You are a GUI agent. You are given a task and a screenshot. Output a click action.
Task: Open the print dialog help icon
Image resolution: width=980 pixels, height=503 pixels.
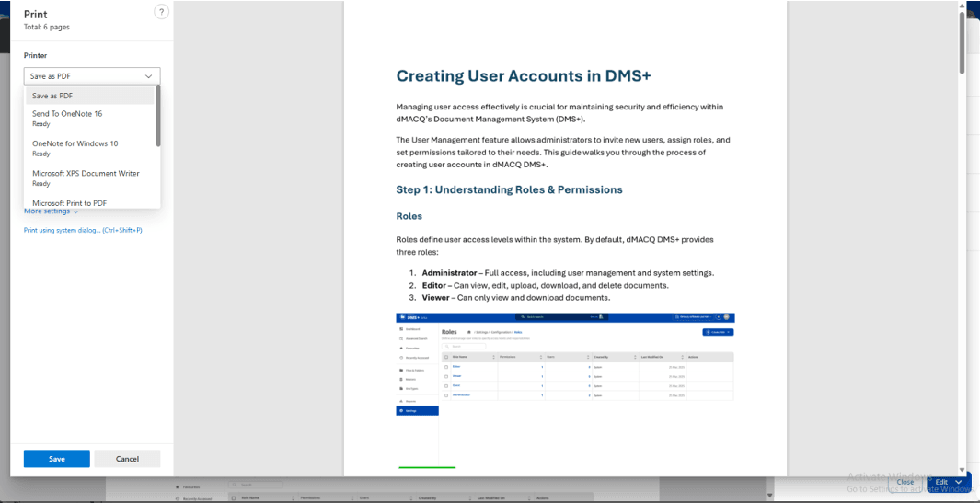(161, 12)
